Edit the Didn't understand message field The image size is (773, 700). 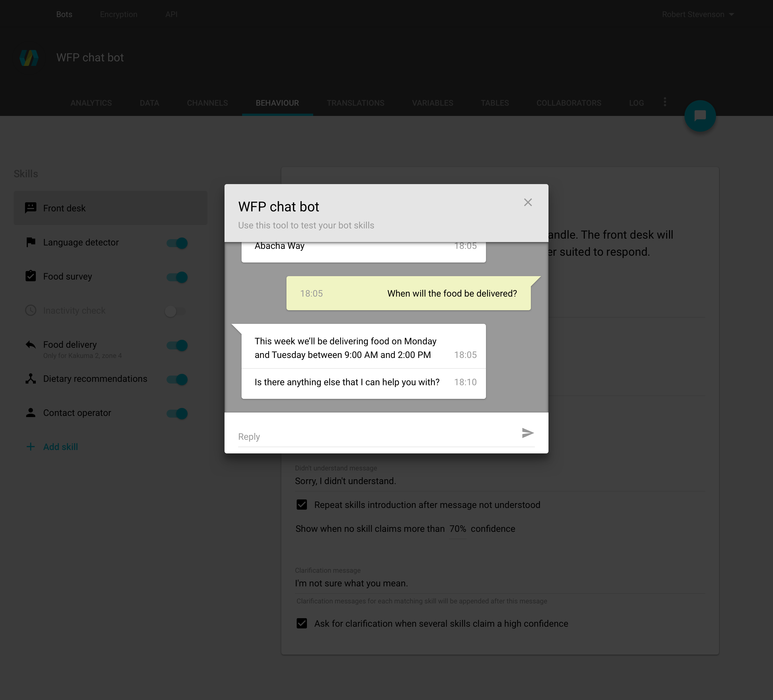pyautogui.click(x=500, y=481)
